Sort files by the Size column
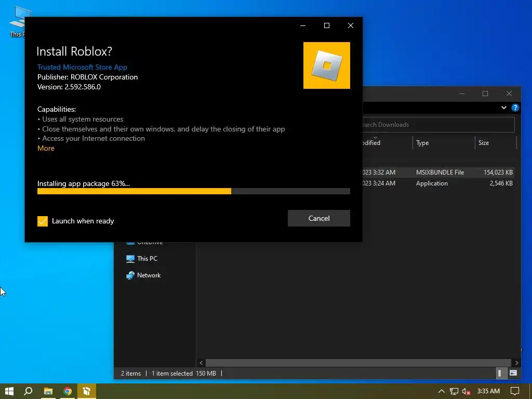 [495, 143]
